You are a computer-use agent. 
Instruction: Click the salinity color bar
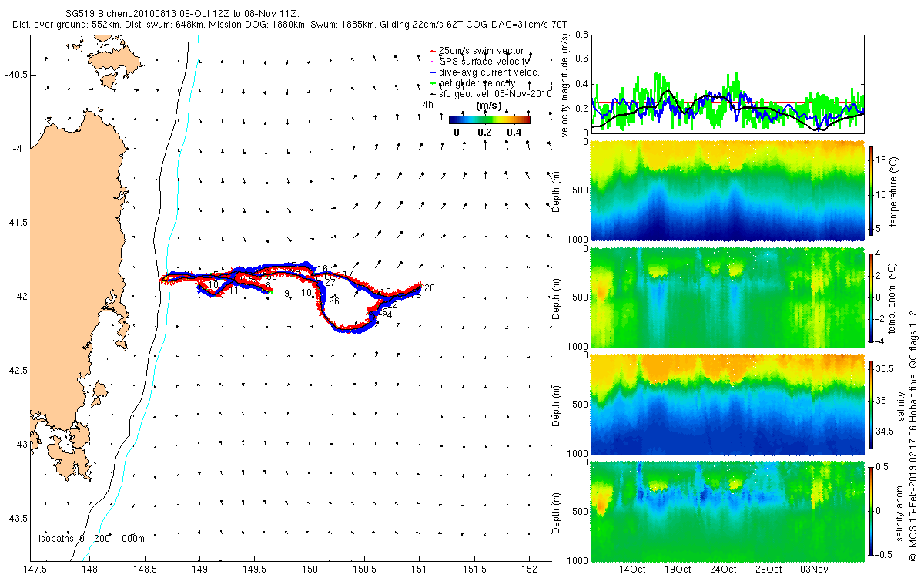pos(872,405)
